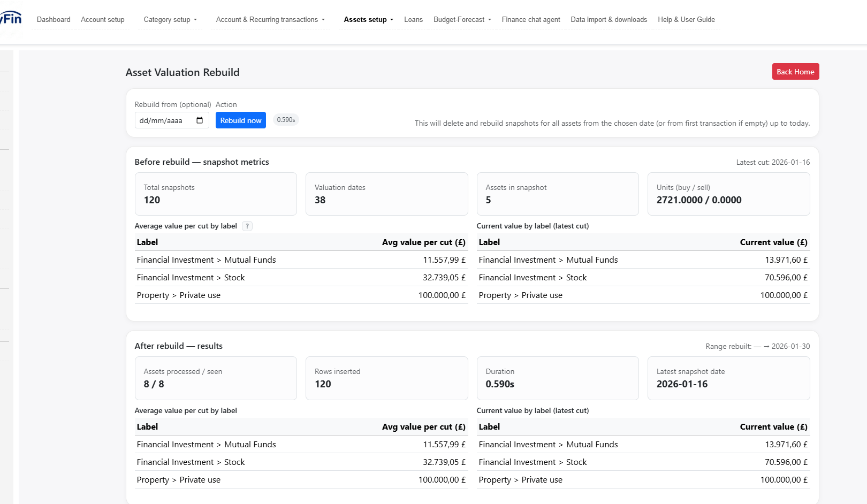
Task: Click Rows inserted value 120
Action: pyautogui.click(x=323, y=384)
